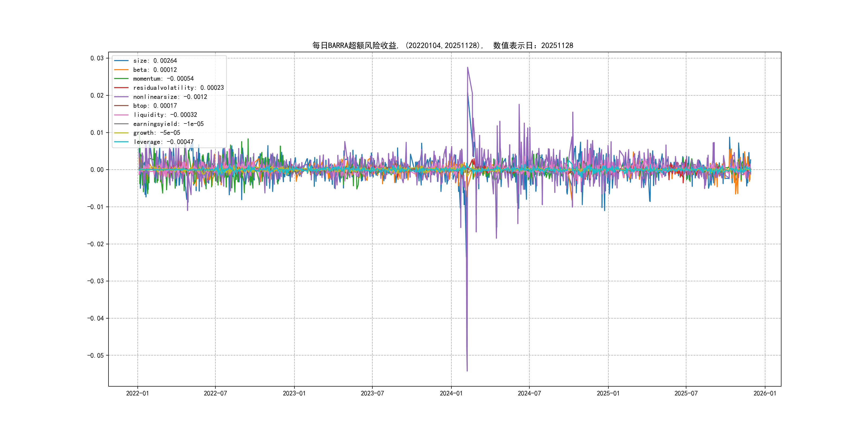Click the blue size legend line swatch
The image size is (868, 434).
[121, 61]
